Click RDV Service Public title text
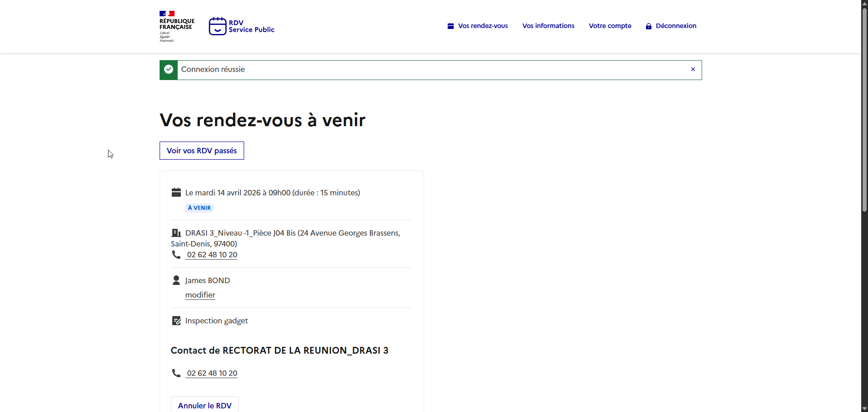Viewport: 868px width, 412px height. (251, 26)
